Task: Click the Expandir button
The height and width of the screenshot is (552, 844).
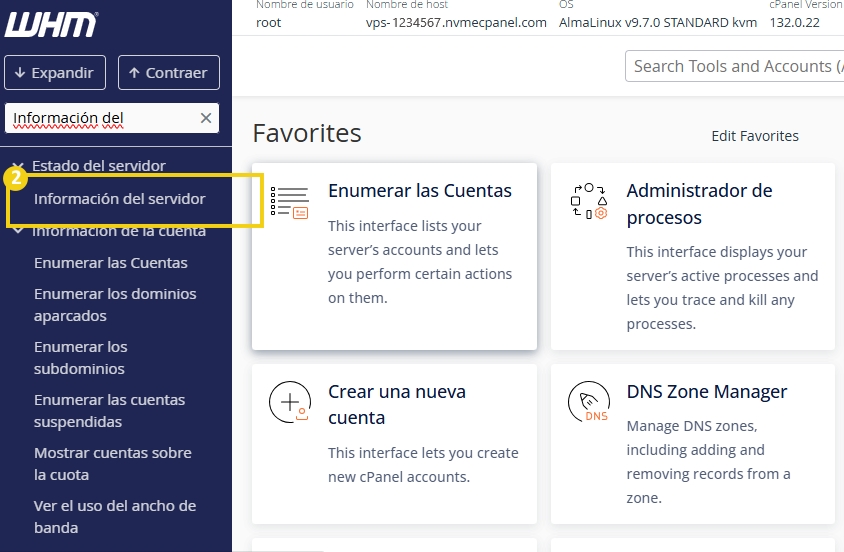Action: [x=55, y=73]
